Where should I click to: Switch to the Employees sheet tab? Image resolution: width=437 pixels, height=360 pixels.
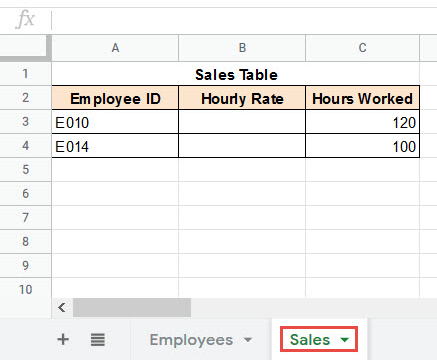pos(191,340)
